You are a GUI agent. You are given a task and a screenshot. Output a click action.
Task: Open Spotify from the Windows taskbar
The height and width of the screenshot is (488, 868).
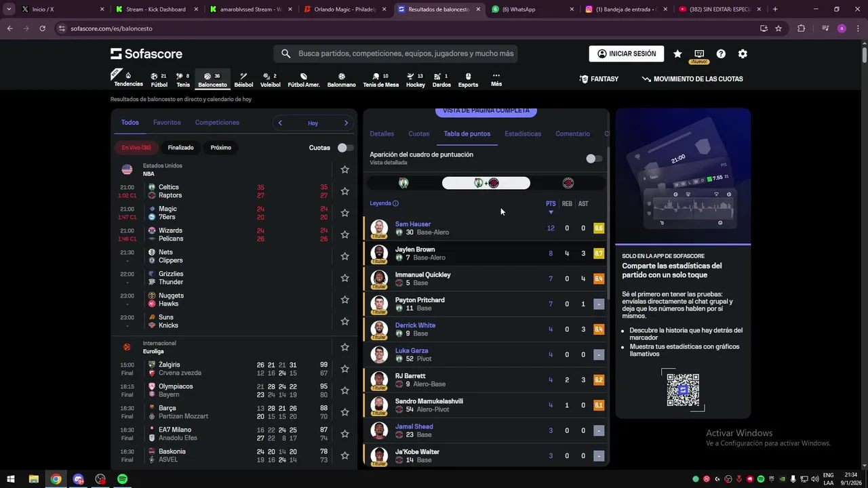122,479
